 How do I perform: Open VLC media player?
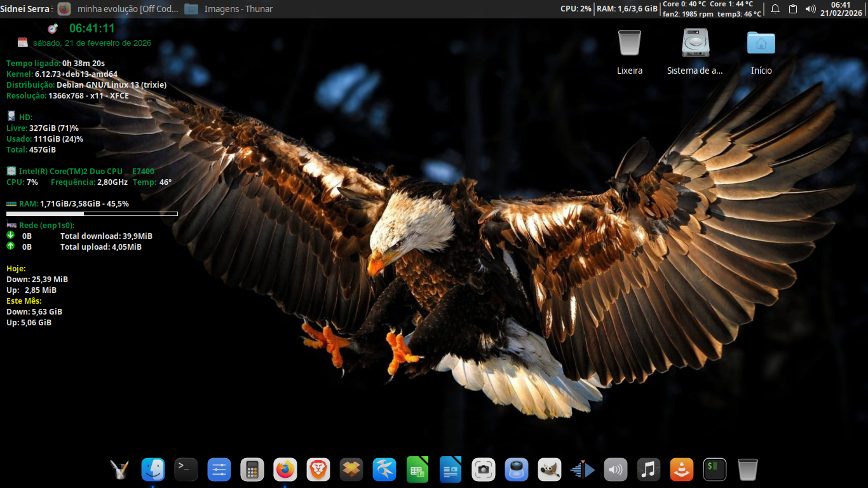pos(682,470)
